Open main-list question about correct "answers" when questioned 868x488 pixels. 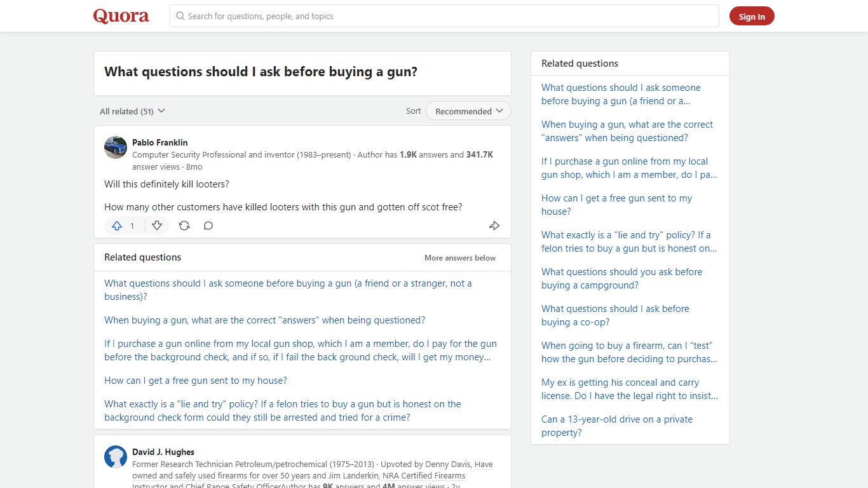[264, 320]
